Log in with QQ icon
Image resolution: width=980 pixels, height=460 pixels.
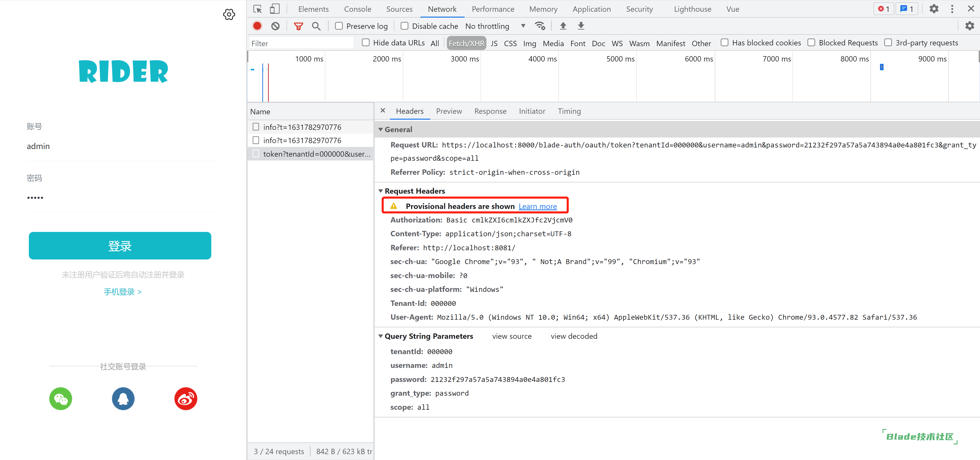(x=123, y=399)
